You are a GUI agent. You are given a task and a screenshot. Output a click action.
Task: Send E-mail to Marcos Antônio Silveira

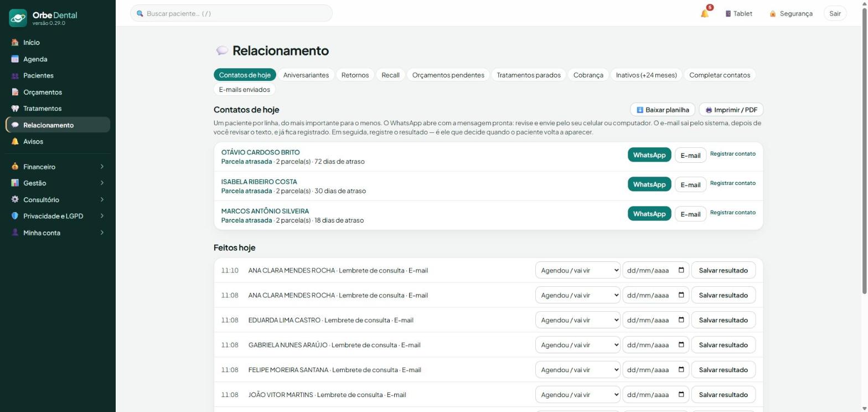coord(690,214)
